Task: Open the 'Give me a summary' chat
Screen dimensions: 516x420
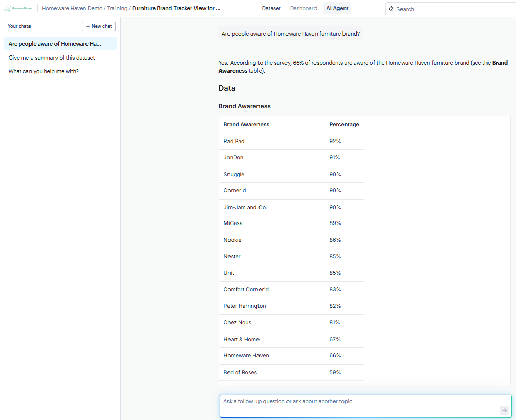Action: pos(51,58)
